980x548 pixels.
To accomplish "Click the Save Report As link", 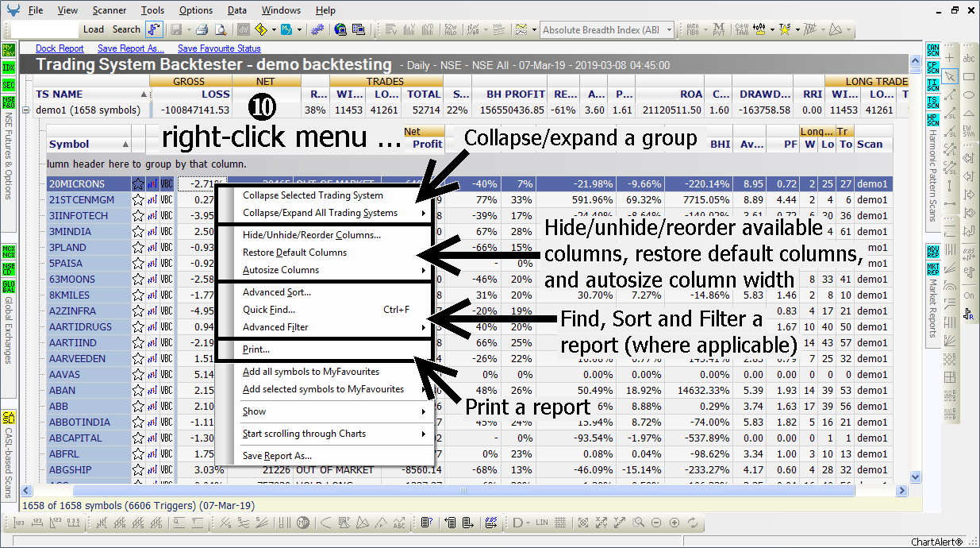I will 131,48.
